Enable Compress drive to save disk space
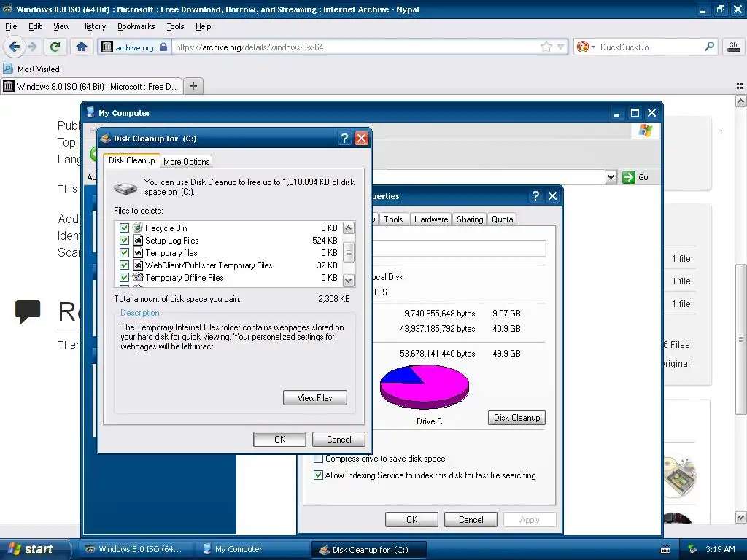The height and width of the screenshot is (560, 747). (x=318, y=459)
